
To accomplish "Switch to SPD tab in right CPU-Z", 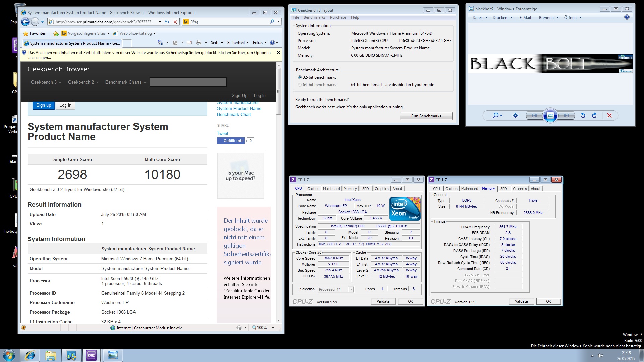I will [503, 189].
